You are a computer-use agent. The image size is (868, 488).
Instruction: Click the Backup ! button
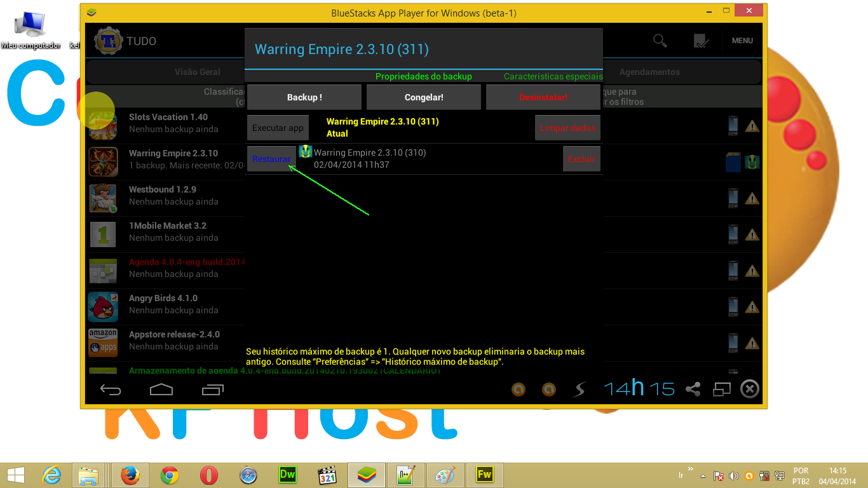[x=304, y=97]
